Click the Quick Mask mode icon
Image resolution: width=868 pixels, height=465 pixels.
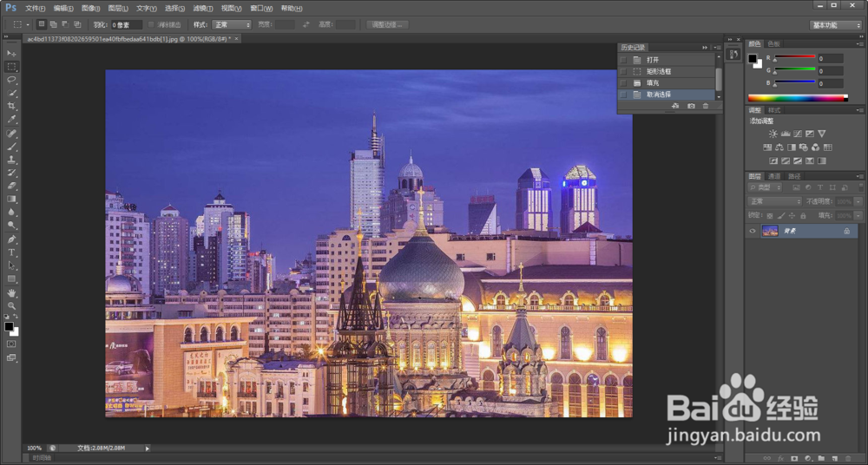coord(11,344)
